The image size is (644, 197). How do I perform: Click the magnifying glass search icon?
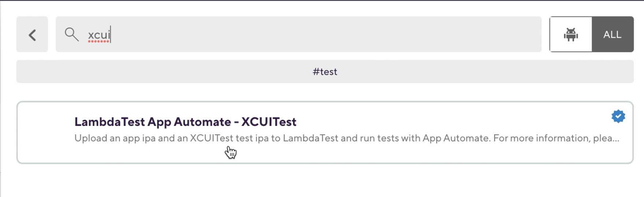tap(71, 34)
